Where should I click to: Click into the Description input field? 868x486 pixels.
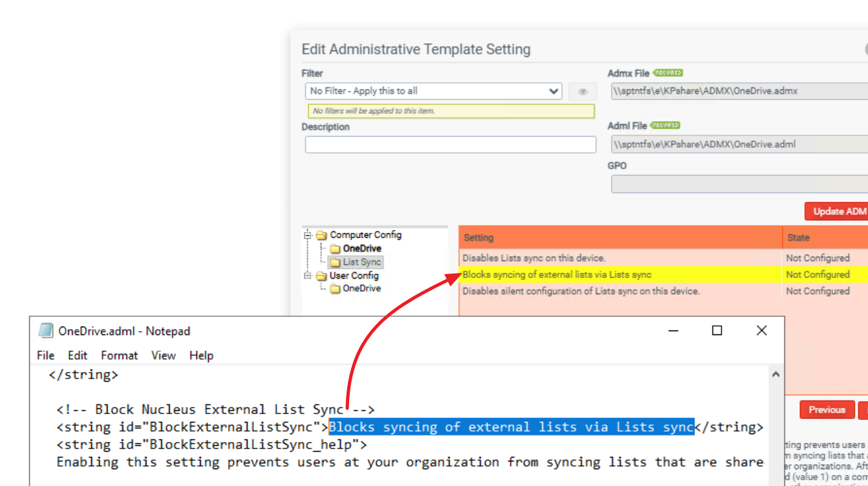click(450, 145)
